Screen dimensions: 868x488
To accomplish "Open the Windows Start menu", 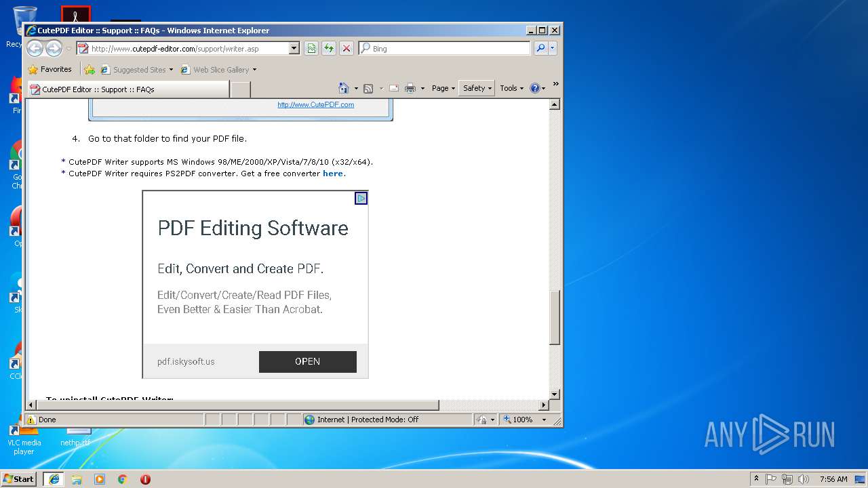I will (x=19, y=479).
